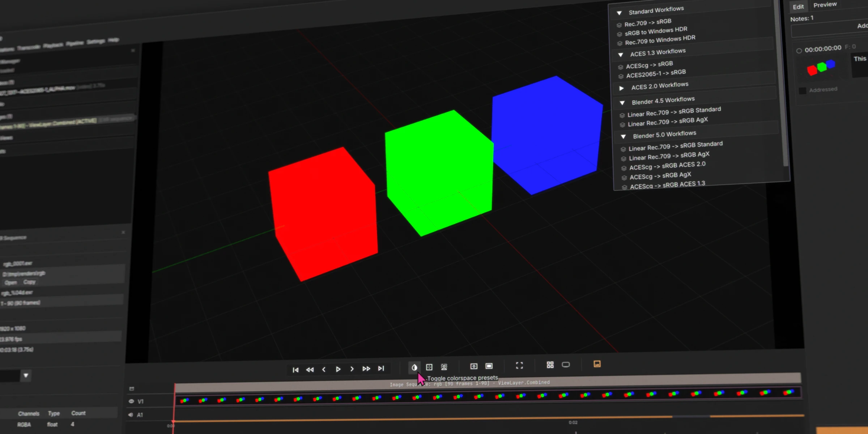Screen dimensions: 868x434
Task: Click the Copy button in the media panel
Action: click(x=30, y=282)
